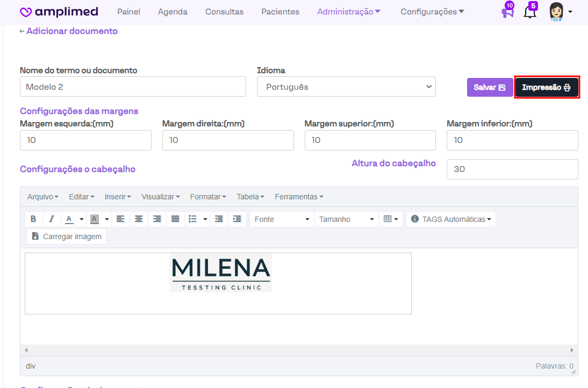
Task: Open the text color picker arrow
Action: pos(82,219)
